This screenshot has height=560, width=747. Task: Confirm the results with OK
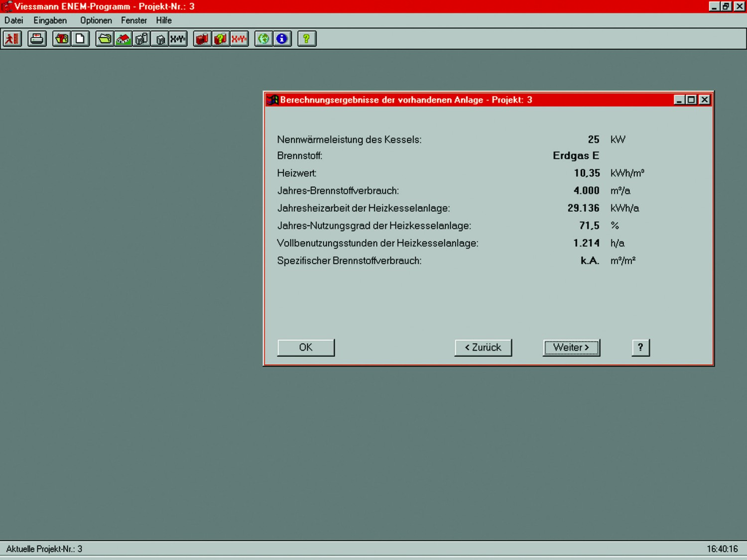(x=306, y=347)
